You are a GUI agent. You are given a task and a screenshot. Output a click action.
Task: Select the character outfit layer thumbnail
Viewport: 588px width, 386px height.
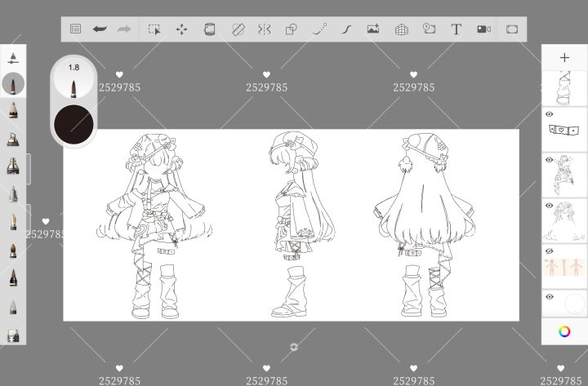click(x=564, y=175)
